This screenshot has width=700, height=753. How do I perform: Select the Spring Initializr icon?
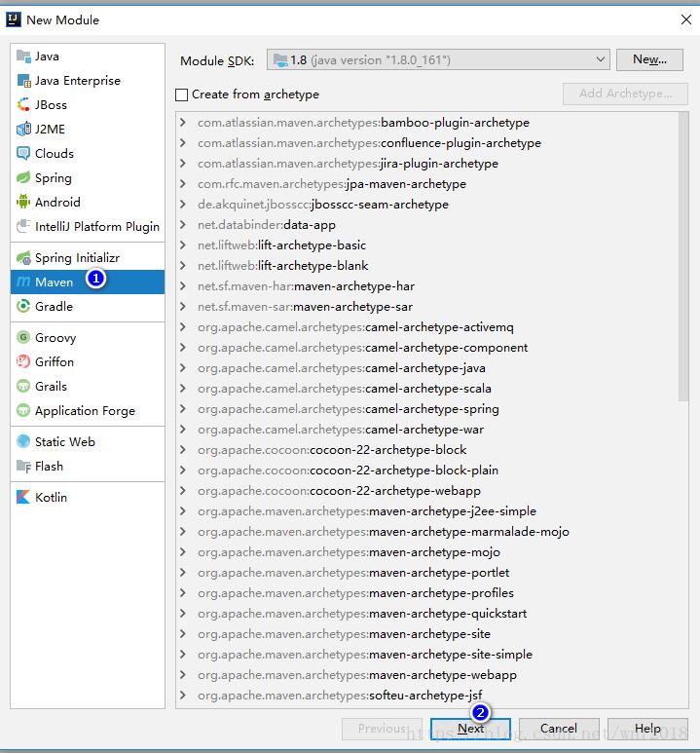point(24,258)
